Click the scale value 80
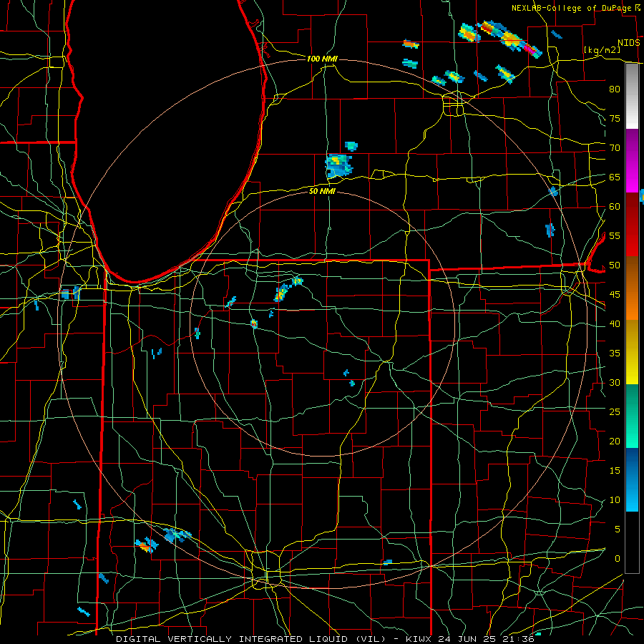 click(x=615, y=89)
